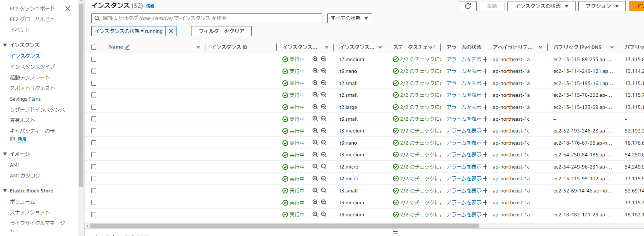Open インスタンスタイプ in the sidebar
This screenshot has height=236, width=644.
32,67
